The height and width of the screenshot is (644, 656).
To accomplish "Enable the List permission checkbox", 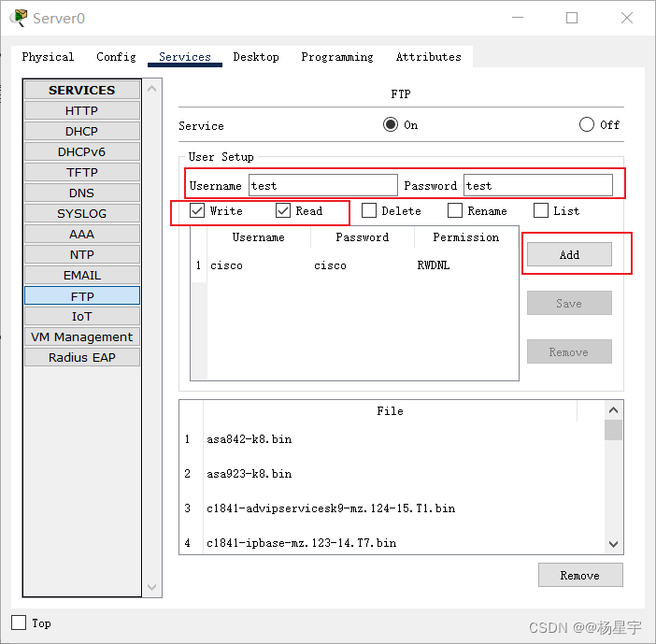I will [x=541, y=210].
